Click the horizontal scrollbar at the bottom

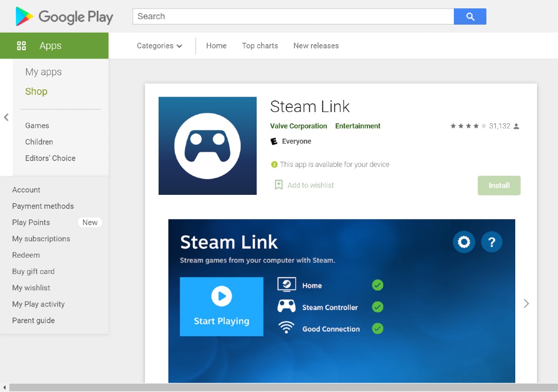283,387
